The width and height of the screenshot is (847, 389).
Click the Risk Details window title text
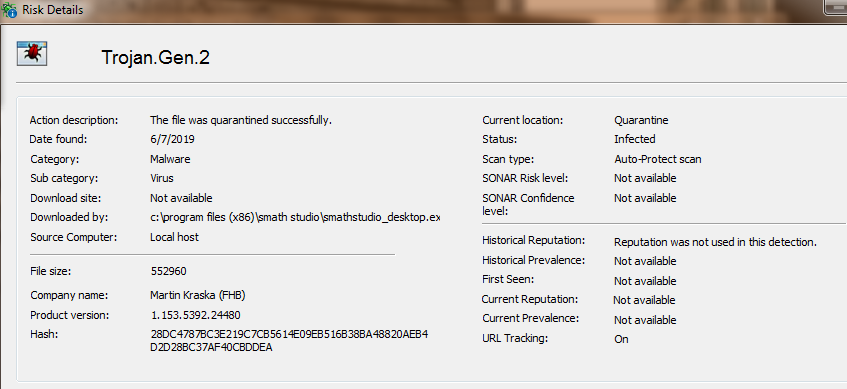coord(53,10)
